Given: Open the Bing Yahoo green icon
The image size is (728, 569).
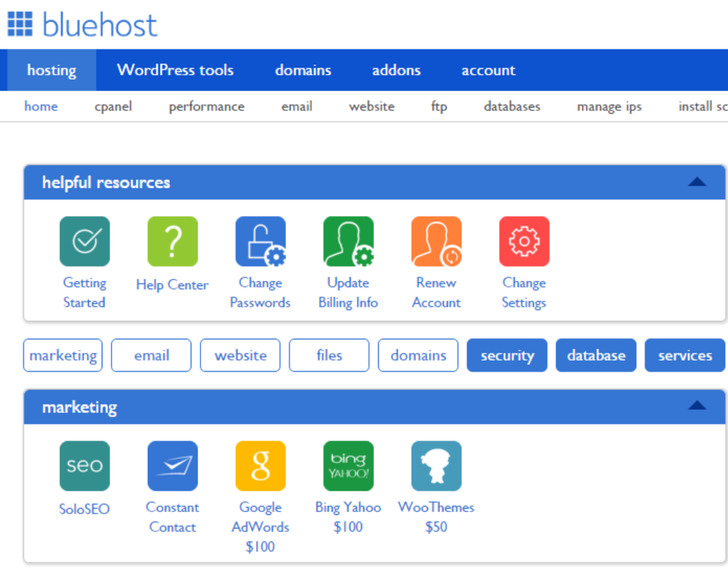Looking at the screenshot, I should click(x=348, y=465).
